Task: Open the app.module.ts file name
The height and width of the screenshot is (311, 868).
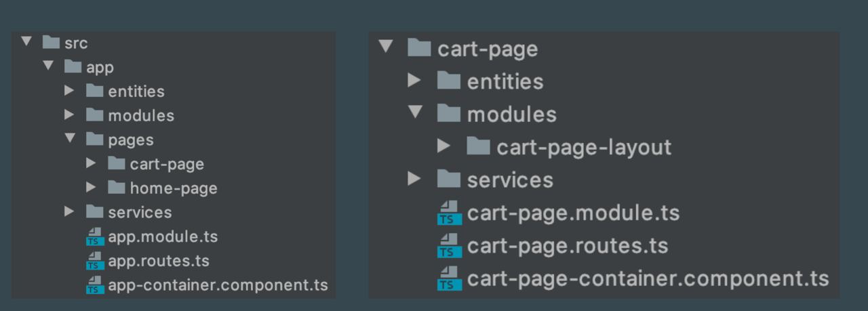Action: coord(163,237)
